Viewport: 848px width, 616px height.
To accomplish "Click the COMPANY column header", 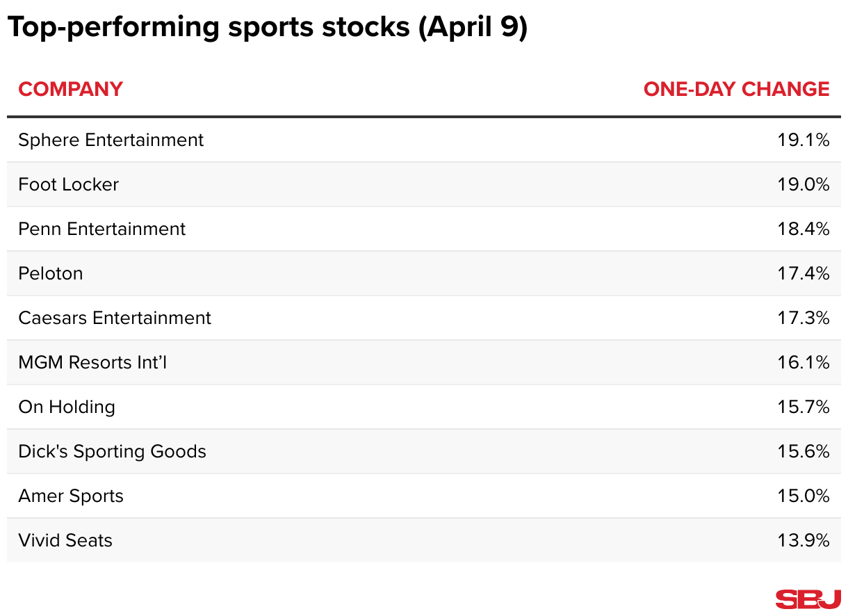I will point(70,90).
